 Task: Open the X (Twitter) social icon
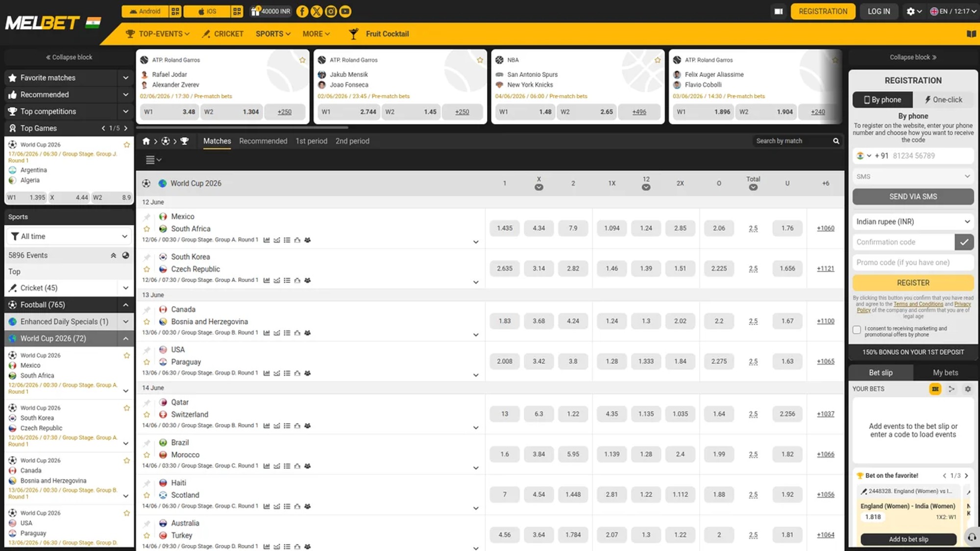coord(317,11)
